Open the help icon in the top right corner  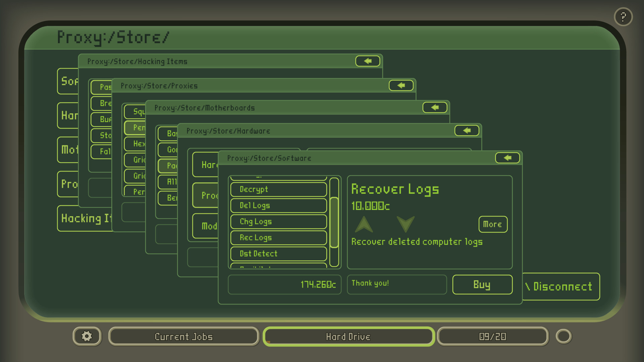pyautogui.click(x=623, y=16)
